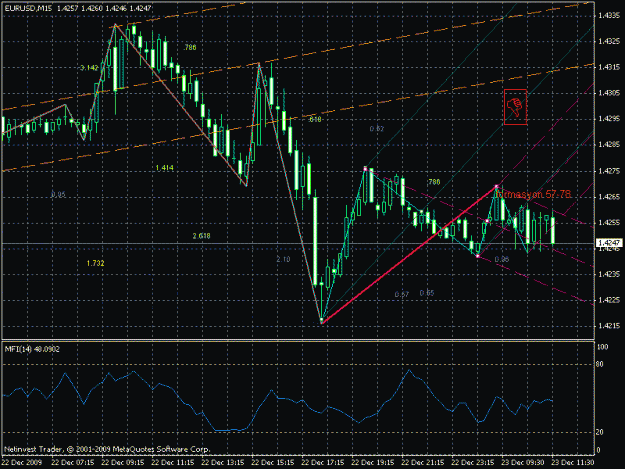Click the '22 Dec 21:15' time label
The width and height of the screenshot is (625, 469).
(x=423, y=463)
